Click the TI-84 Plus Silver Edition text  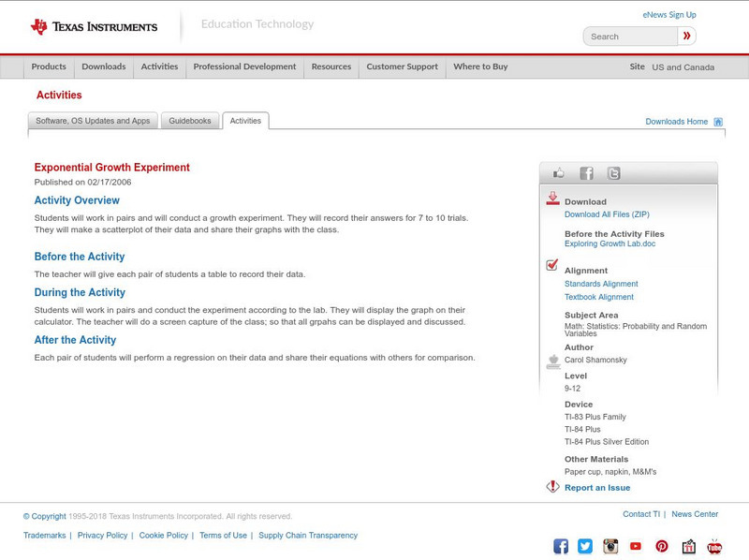tap(607, 442)
